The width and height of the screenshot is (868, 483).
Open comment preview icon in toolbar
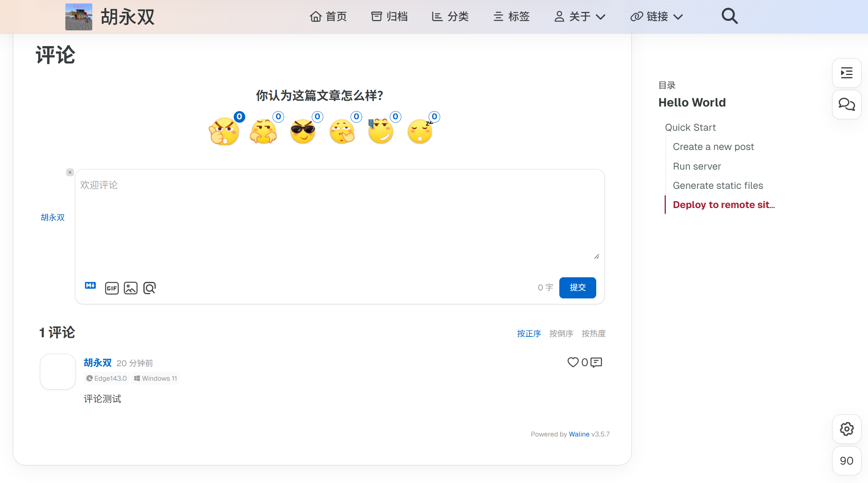(x=150, y=288)
